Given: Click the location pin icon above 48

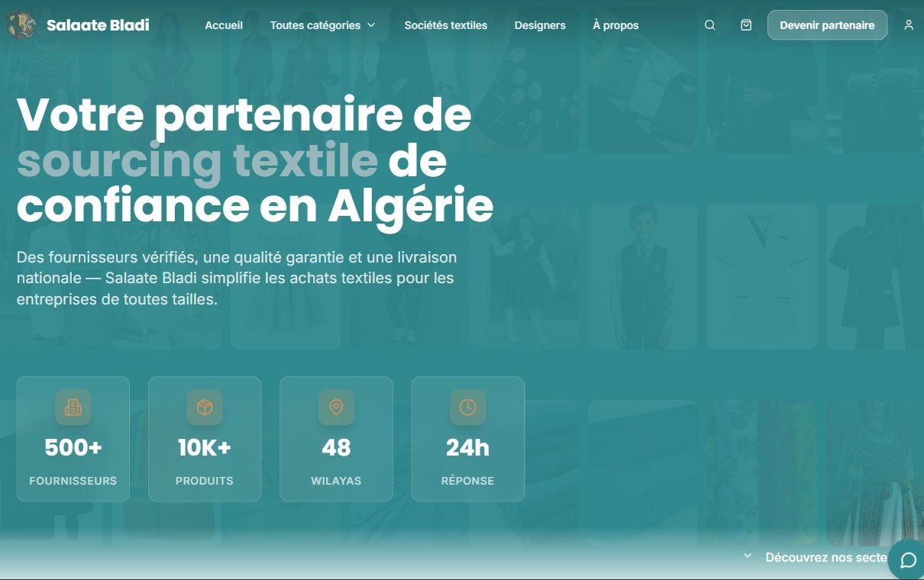Looking at the screenshot, I should coord(336,408).
